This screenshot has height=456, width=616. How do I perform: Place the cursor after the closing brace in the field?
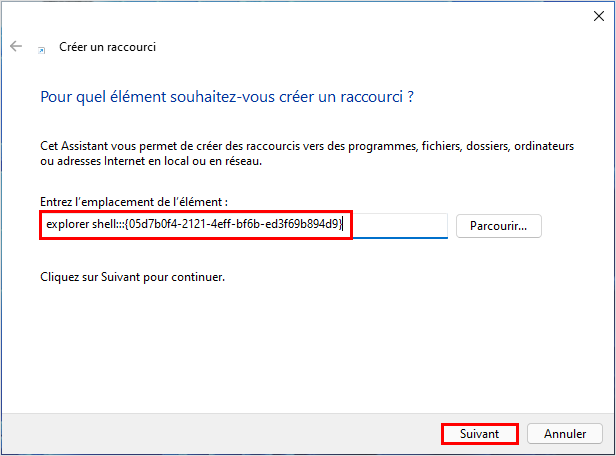pyautogui.click(x=343, y=224)
